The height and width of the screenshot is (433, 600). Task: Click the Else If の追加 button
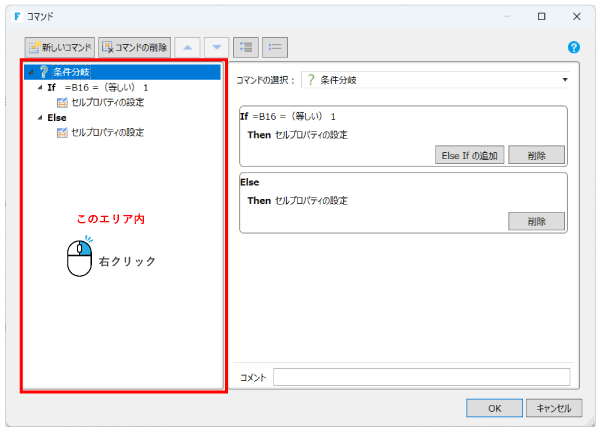tap(468, 155)
